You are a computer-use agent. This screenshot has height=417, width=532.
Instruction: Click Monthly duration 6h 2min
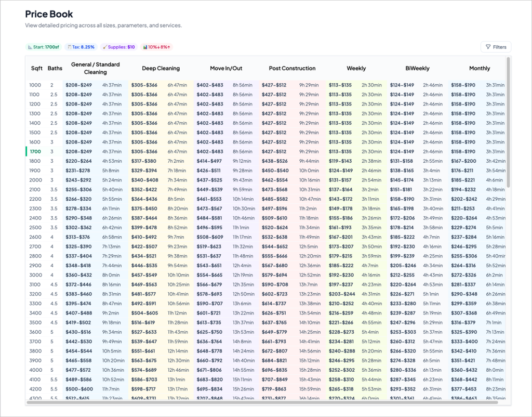click(495, 275)
